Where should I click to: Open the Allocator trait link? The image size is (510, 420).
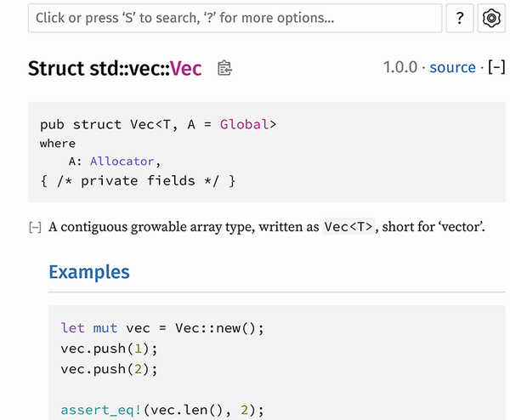point(122,162)
